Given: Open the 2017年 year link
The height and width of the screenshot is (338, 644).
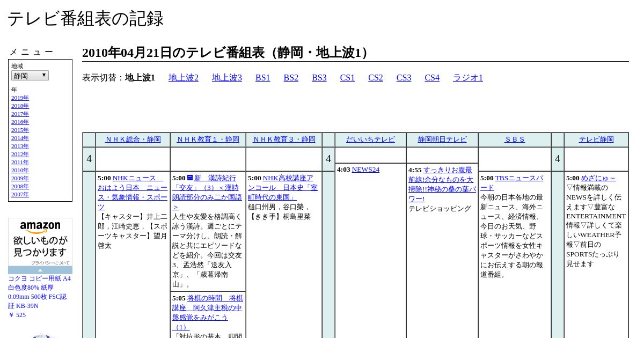Looking at the screenshot, I should point(20,114).
